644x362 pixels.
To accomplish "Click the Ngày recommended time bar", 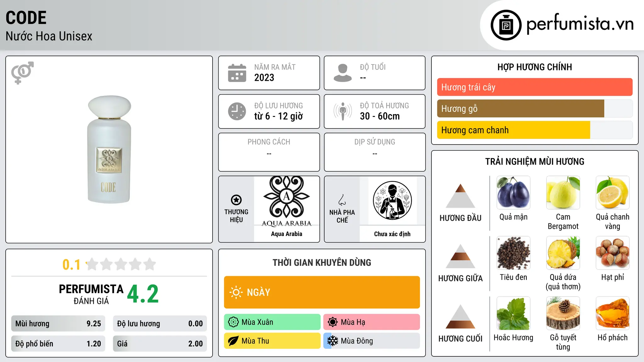I will pyautogui.click(x=322, y=292).
